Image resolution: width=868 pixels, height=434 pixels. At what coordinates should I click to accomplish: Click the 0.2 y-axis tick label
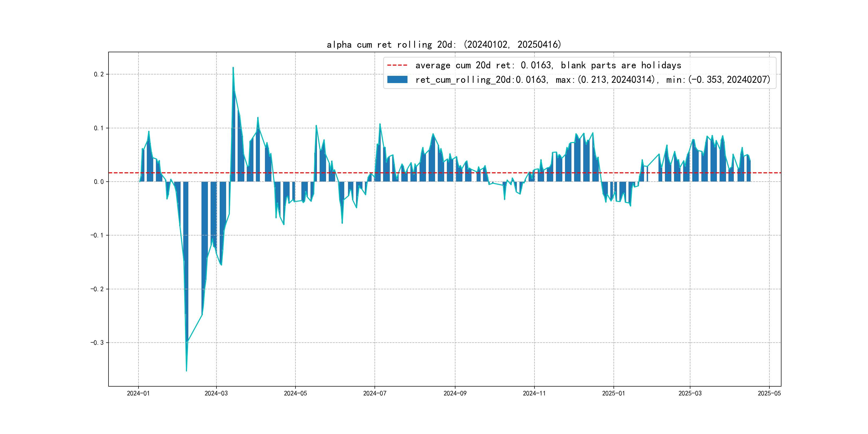[x=99, y=74]
